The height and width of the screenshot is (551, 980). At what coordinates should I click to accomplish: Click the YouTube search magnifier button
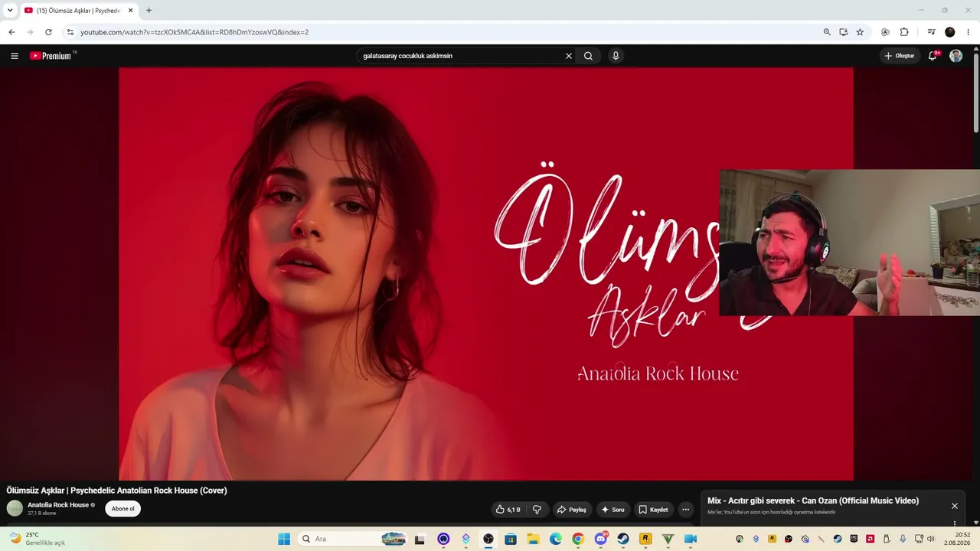click(588, 56)
